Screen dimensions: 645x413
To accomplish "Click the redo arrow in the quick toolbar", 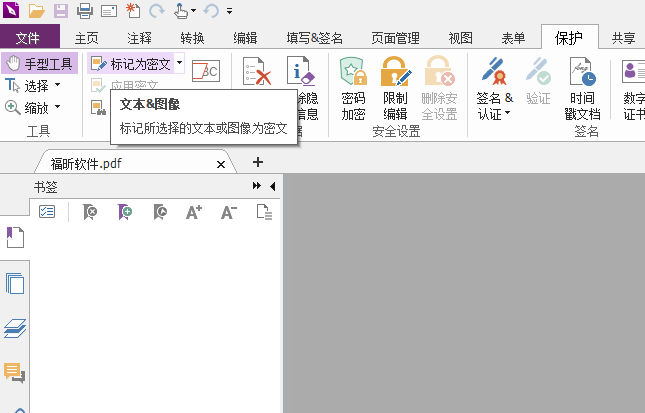I will 157,11.
